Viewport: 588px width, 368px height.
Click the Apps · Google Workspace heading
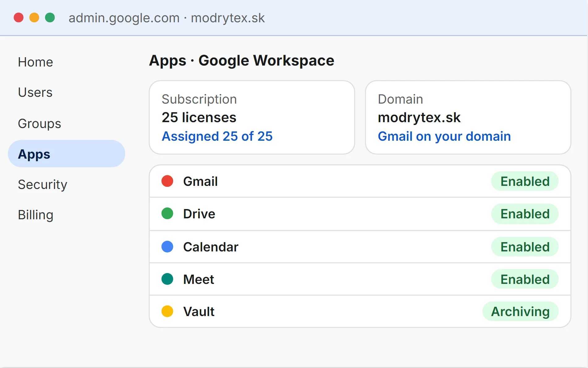(242, 61)
